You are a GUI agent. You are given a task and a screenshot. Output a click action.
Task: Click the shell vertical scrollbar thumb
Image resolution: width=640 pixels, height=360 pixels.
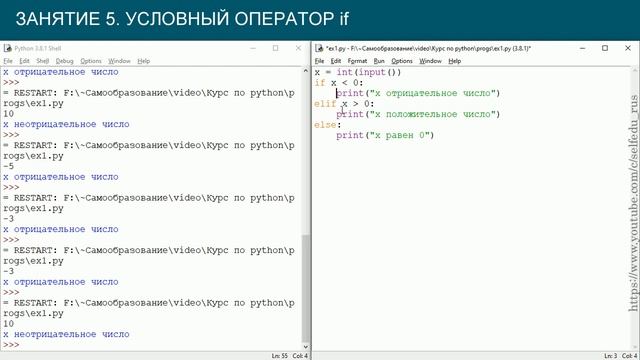tap(306, 289)
